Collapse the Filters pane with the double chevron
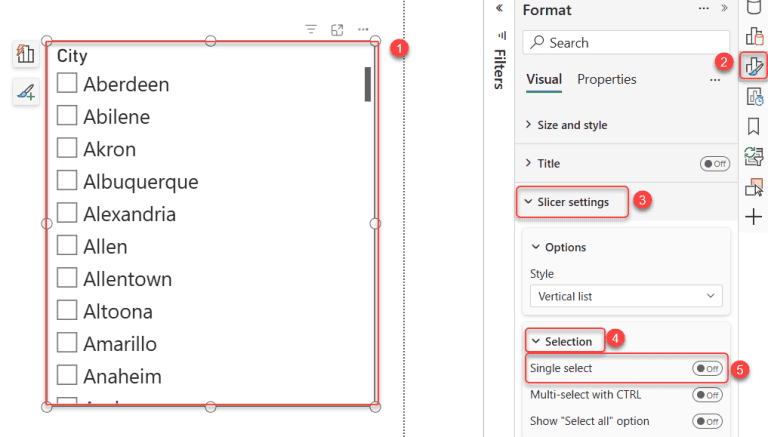The width and height of the screenshot is (768, 437). click(x=499, y=8)
